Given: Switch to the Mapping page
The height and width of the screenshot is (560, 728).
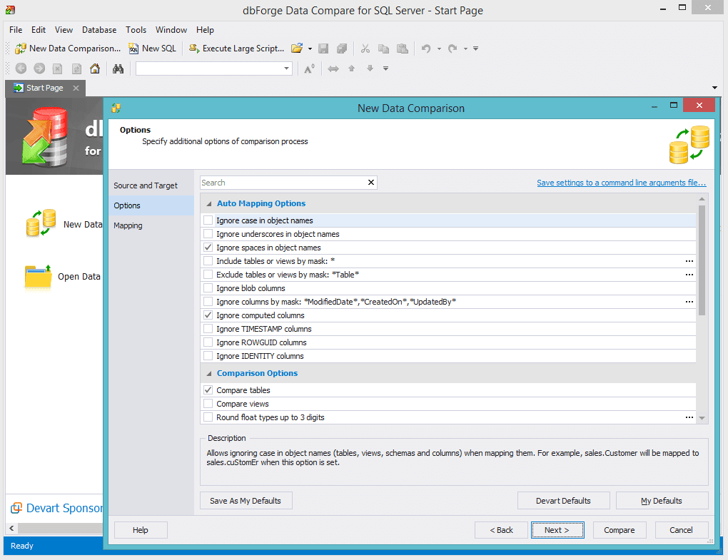Looking at the screenshot, I should 128,225.
